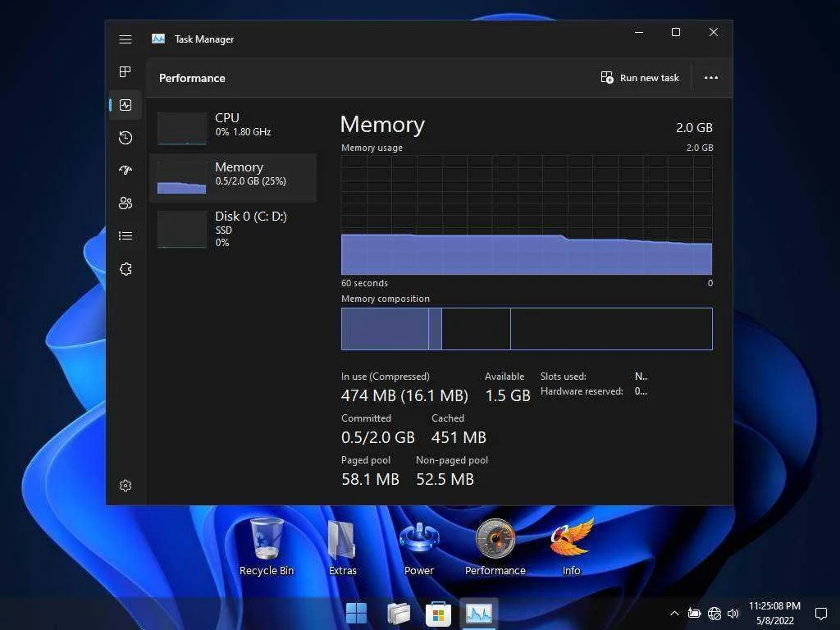
Task: Open the three-dot more options menu
Action: click(711, 78)
